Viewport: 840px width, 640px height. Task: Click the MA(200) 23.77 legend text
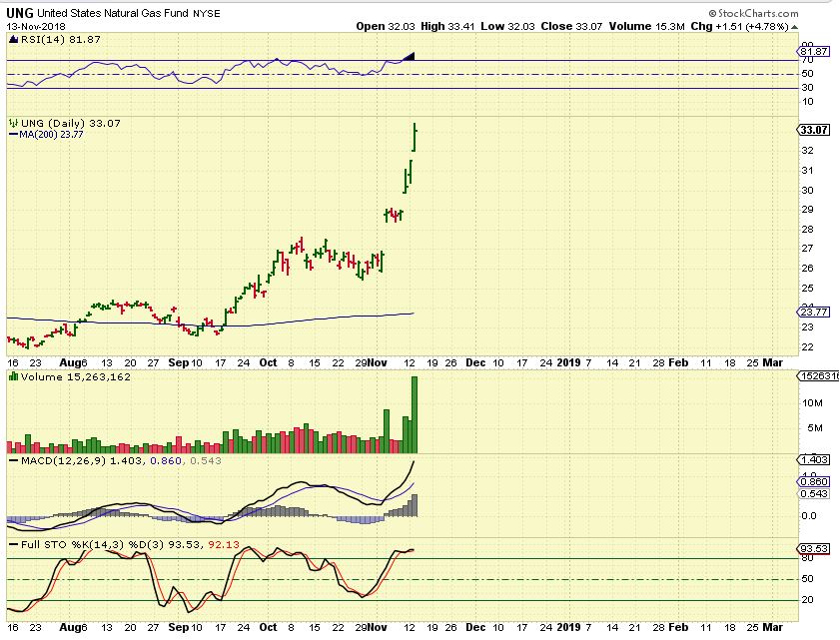point(51,135)
